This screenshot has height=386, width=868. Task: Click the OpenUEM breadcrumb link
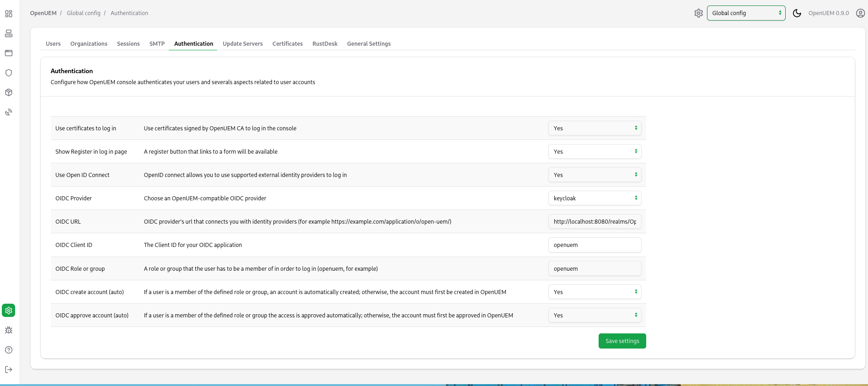pyautogui.click(x=43, y=13)
